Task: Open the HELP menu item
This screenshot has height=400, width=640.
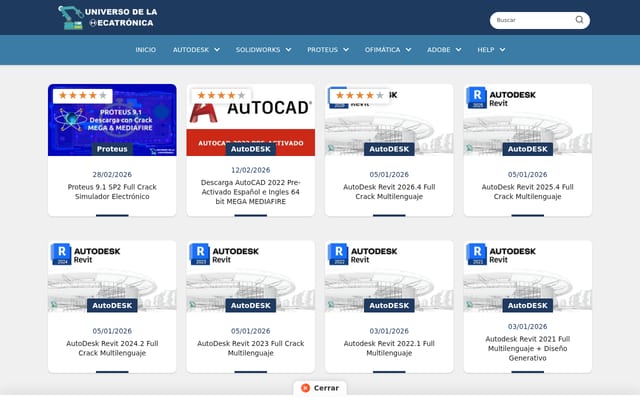Action: tap(486, 50)
